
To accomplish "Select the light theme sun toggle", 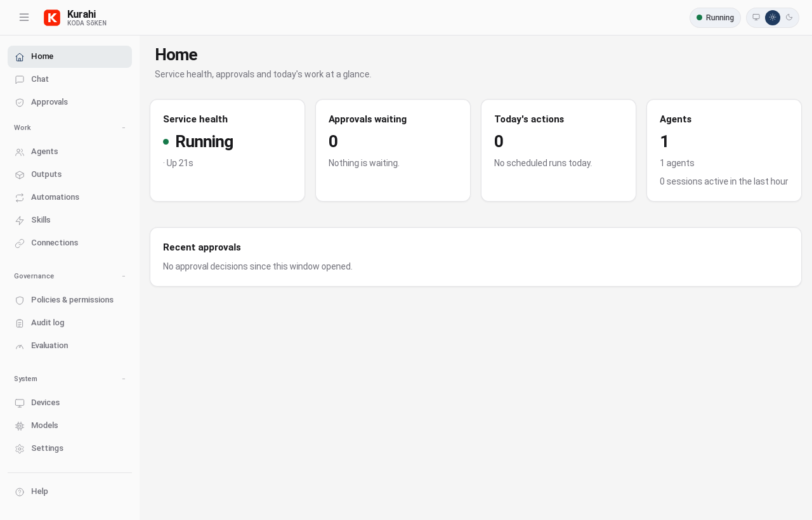I will pos(773,18).
